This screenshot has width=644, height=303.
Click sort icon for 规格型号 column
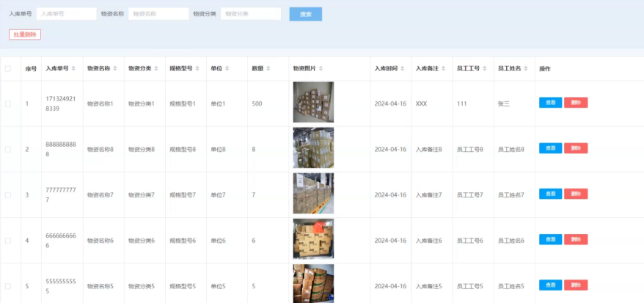198,69
